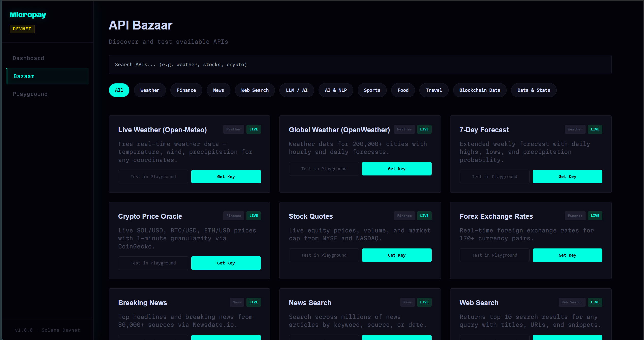Open the Dashboard page in sidebar
The height and width of the screenshot is (340, 644).
28,58
